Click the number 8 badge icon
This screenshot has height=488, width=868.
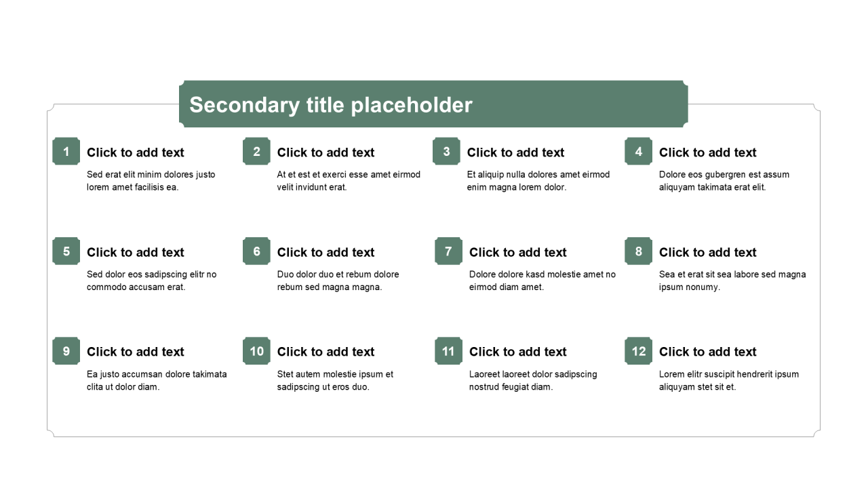pos(638,251)
